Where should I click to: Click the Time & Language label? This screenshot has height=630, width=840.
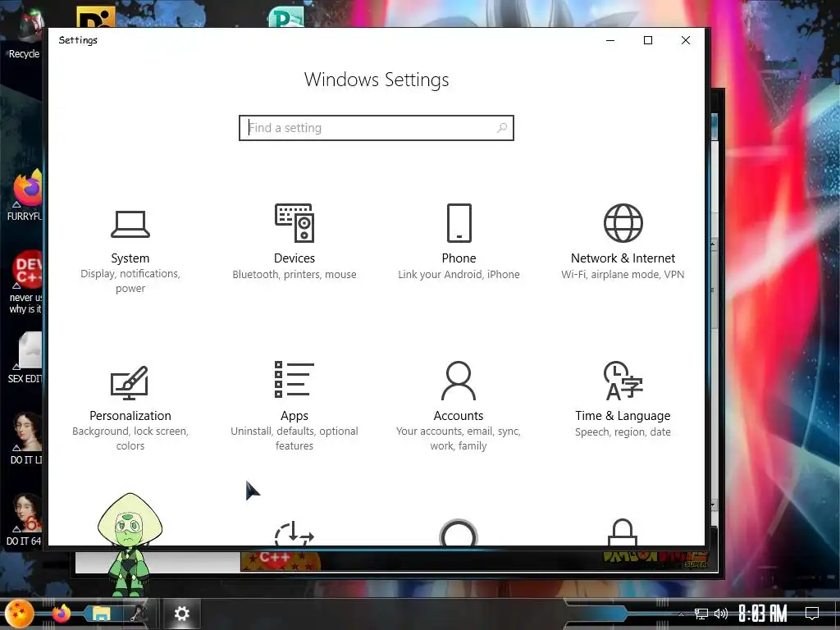(623, 416)
